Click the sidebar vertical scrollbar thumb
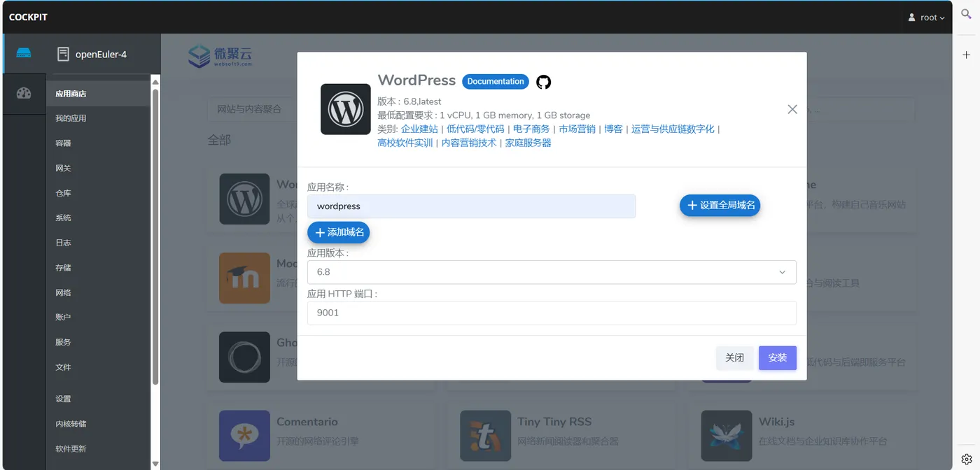980x470 pixels. (155, 235)
